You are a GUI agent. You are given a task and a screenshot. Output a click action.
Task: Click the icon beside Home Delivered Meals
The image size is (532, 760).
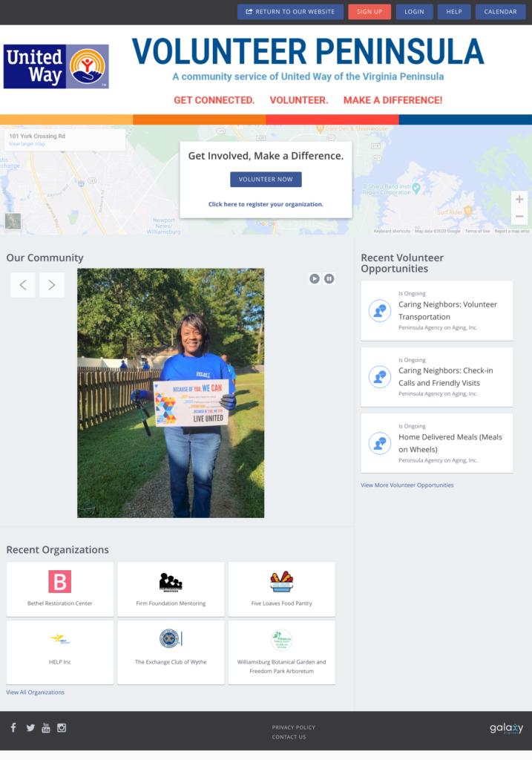380,444
